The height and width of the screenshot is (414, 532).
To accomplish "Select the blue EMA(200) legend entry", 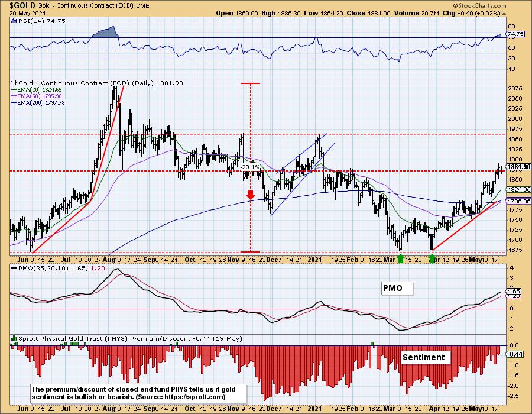I will (x=38, y=102).
